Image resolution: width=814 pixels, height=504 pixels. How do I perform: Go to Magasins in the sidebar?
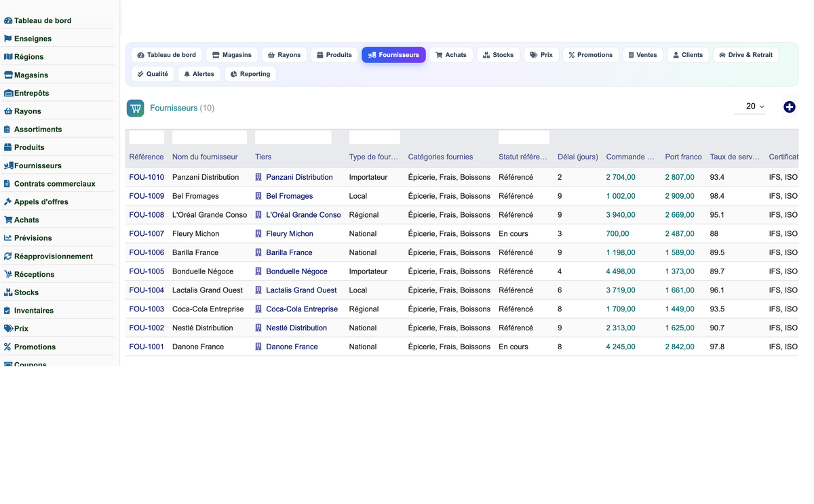[x=31, y=75]
